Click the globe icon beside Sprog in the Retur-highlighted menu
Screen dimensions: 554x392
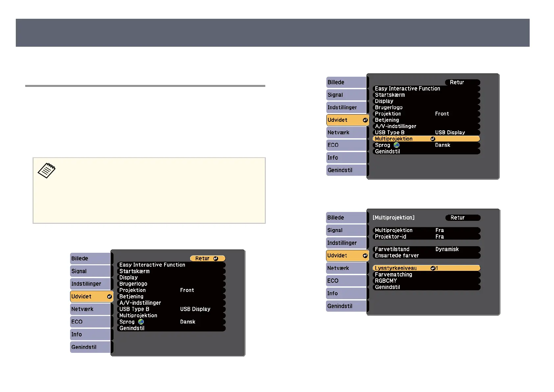pyautogui.click(x=141, y=322)
